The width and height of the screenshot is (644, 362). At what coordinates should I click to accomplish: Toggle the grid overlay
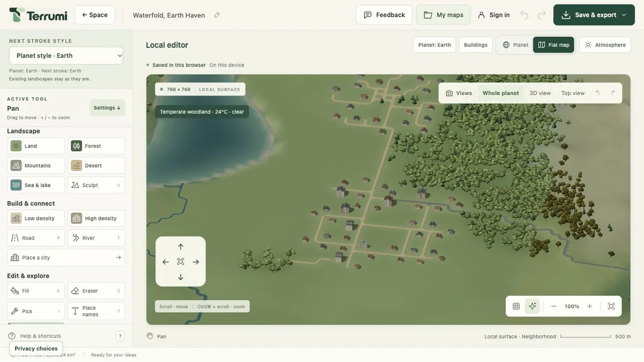516,306
